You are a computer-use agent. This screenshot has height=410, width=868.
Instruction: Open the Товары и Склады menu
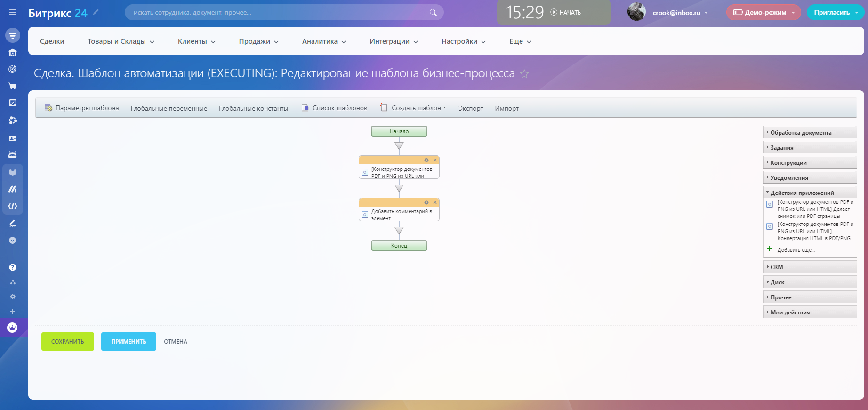point(121,41)
